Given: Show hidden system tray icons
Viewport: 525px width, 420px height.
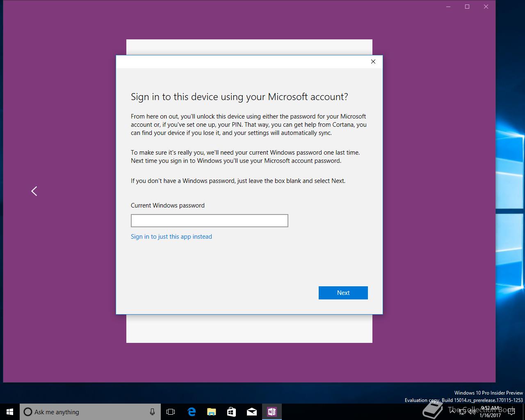Looking at the screenshot, I should pos(452,411).
